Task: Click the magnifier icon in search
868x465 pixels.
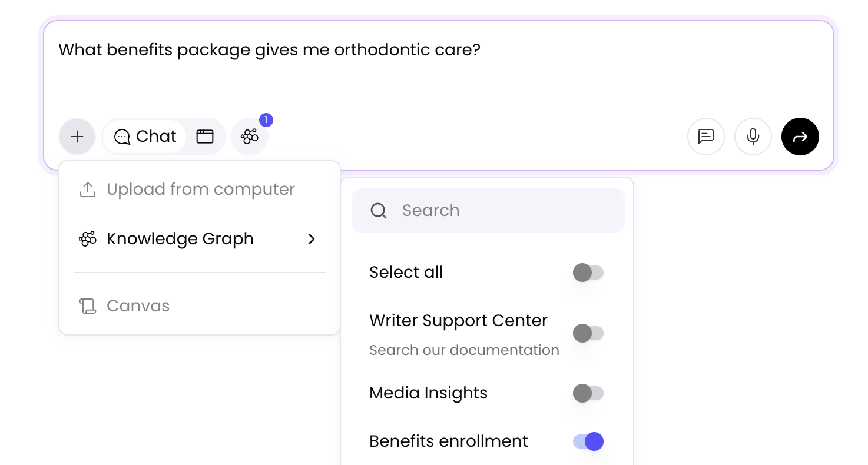Action: pos(379,211)
